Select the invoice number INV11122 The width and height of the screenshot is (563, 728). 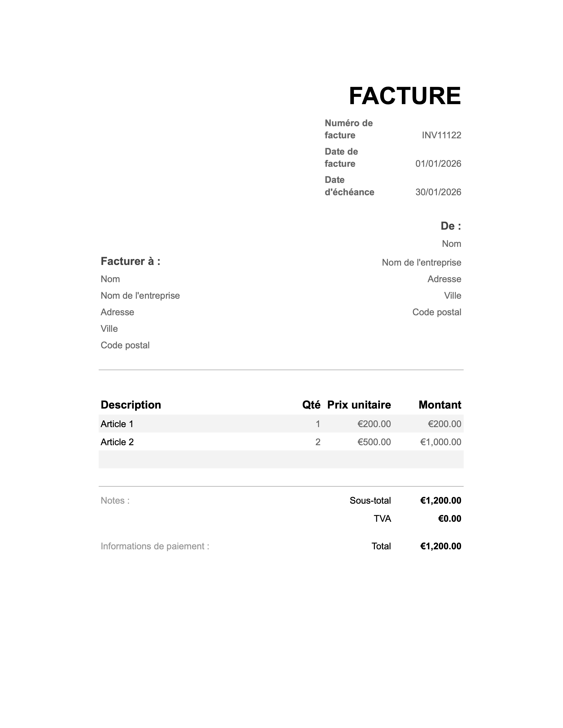pyautogui.click(x=441, y=135)
